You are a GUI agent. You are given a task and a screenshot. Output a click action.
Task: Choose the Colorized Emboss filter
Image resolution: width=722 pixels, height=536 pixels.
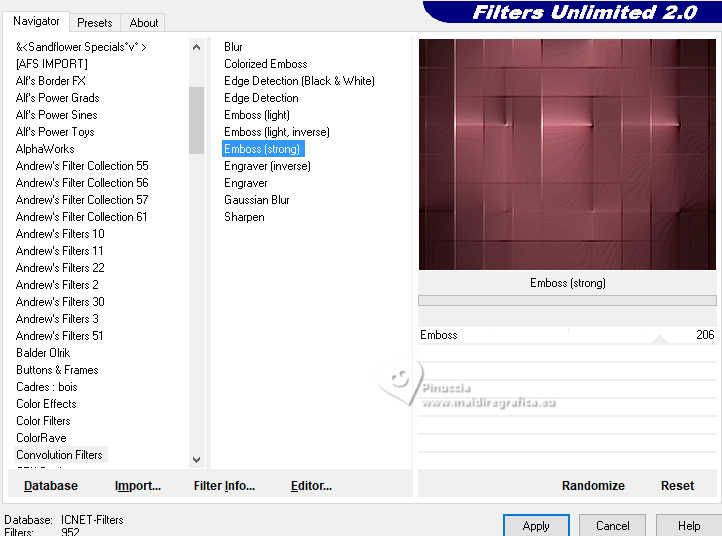(x=266, y=64)
